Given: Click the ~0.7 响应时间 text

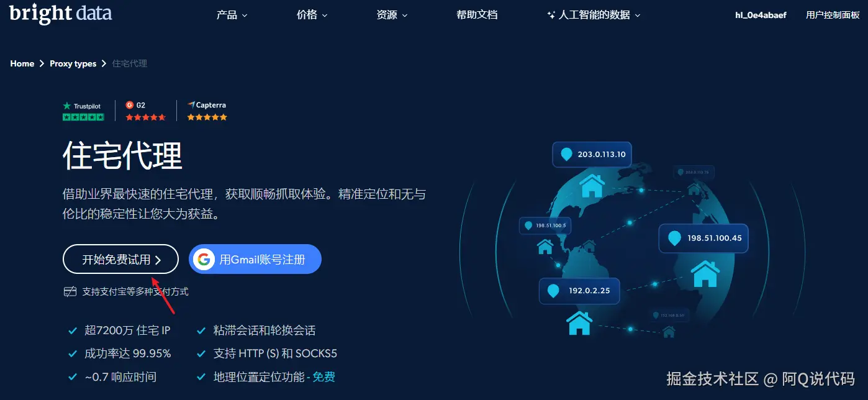Looking at the screenshot, I should click(120, 377).
